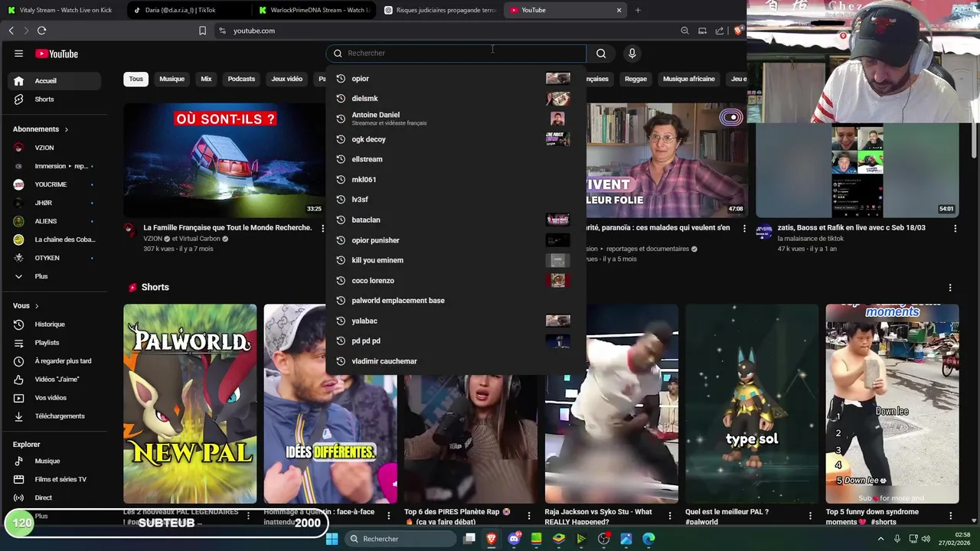
Task: Select suggestion "opior punisher"
Action: coord(456,240)
